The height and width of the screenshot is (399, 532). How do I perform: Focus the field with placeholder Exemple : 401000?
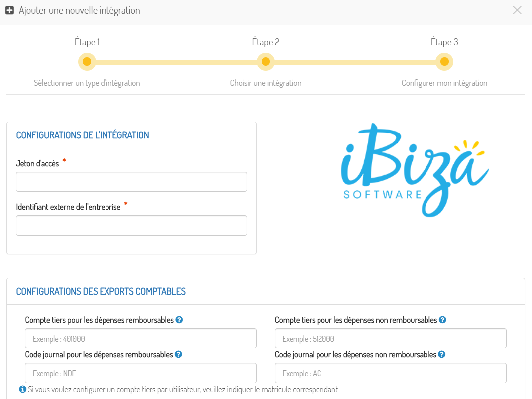point(141,338)
